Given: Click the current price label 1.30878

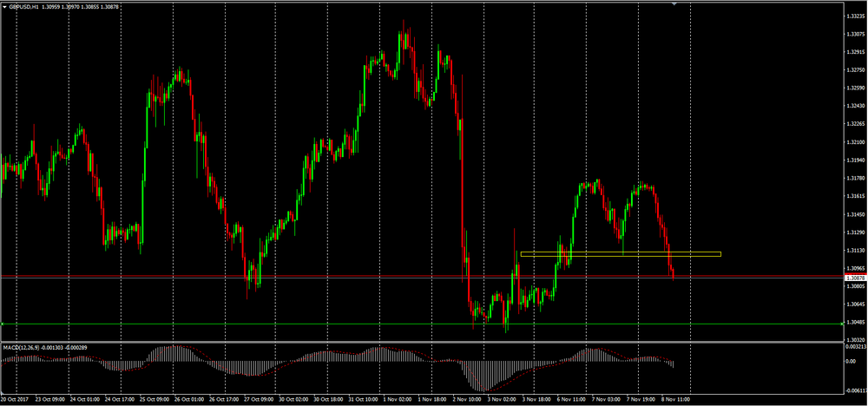Looking at the screenshot, I should point(855,278).
